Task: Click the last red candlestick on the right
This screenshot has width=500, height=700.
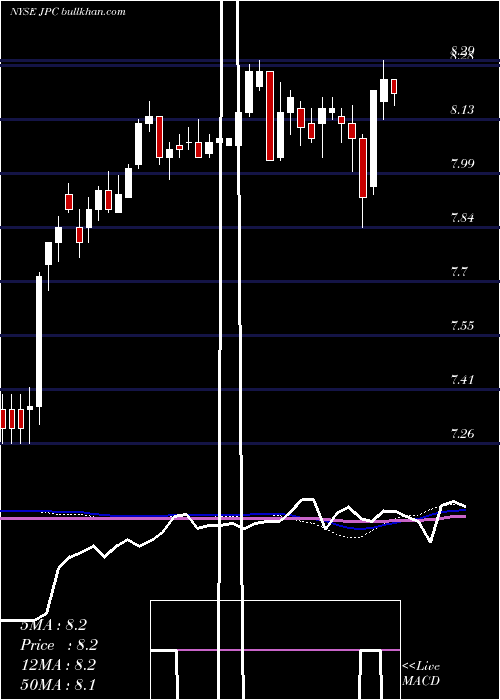Action: (394, 87)
